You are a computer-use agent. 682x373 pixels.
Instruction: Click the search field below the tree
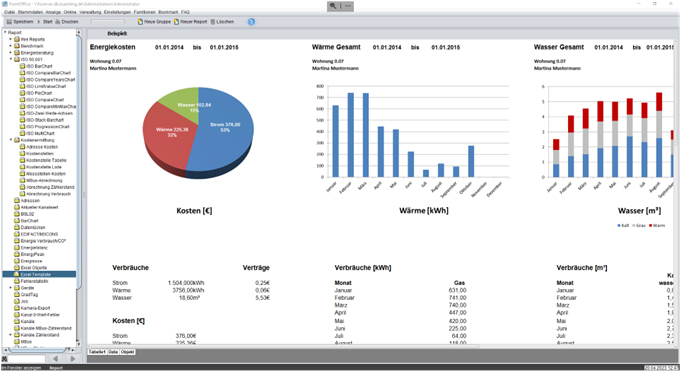27,359
